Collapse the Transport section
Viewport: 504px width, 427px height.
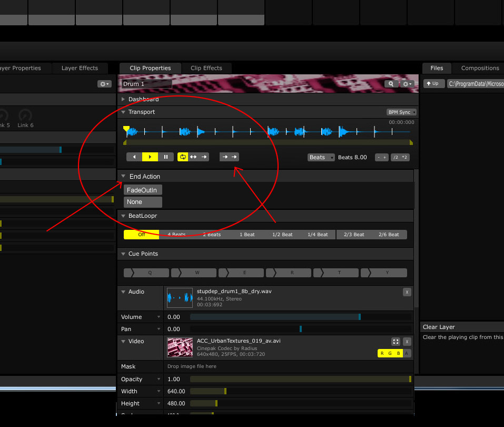123,112
